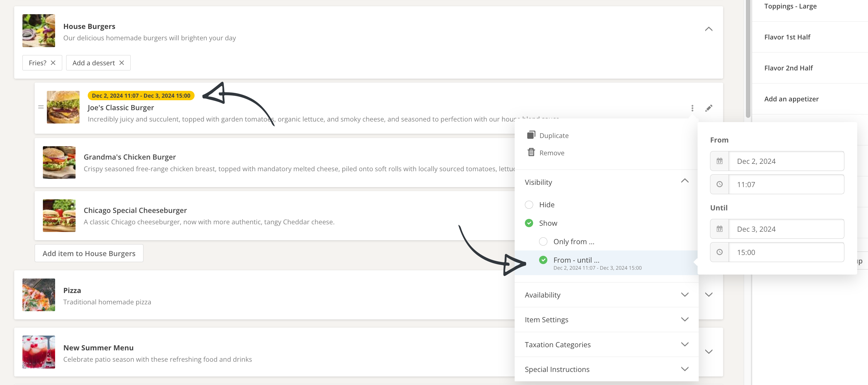Open Flavor 1st Half in sidebar
This screenshot has width=868, height=385.
coord(787,37)
